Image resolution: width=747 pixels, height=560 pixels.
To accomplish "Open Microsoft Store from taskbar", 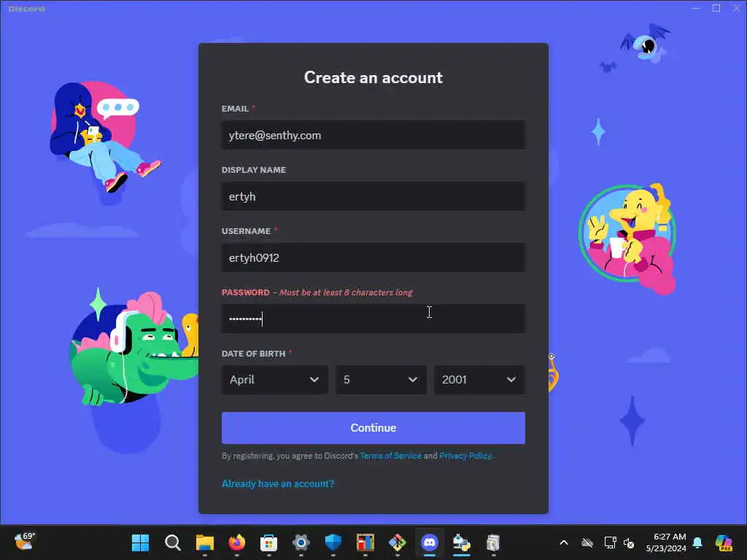I will click(268, 542).
